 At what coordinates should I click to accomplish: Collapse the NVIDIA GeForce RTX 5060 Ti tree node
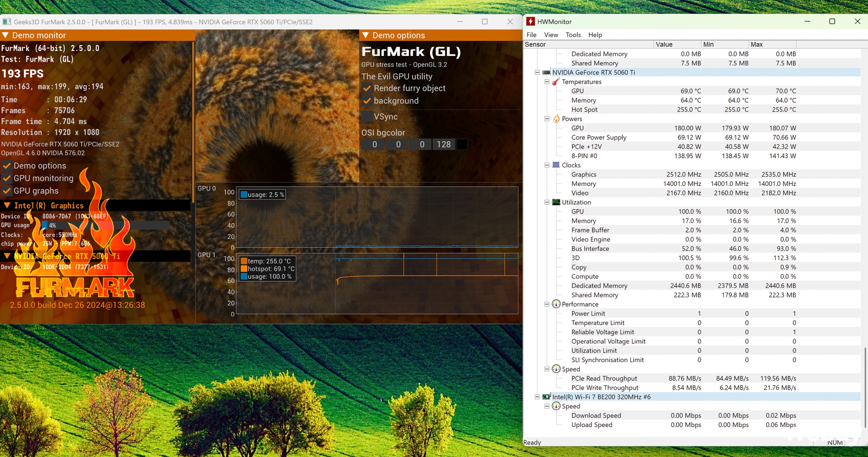[537, 72]
